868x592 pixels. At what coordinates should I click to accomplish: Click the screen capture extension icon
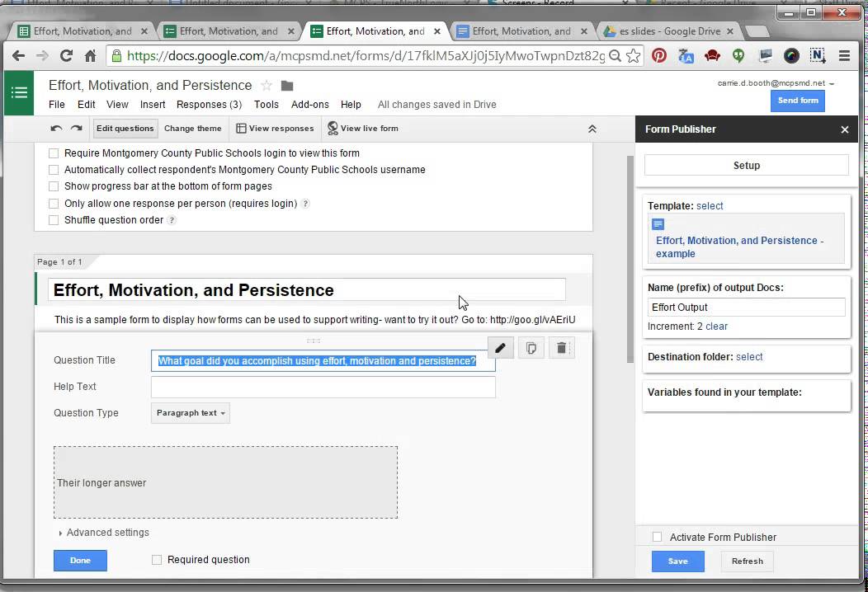point(766,55)
